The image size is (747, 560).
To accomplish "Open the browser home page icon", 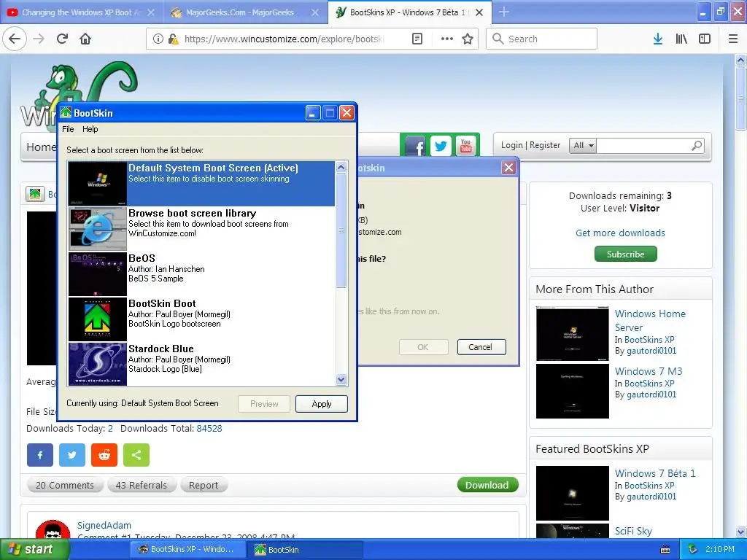I will [x=85, y=39].
